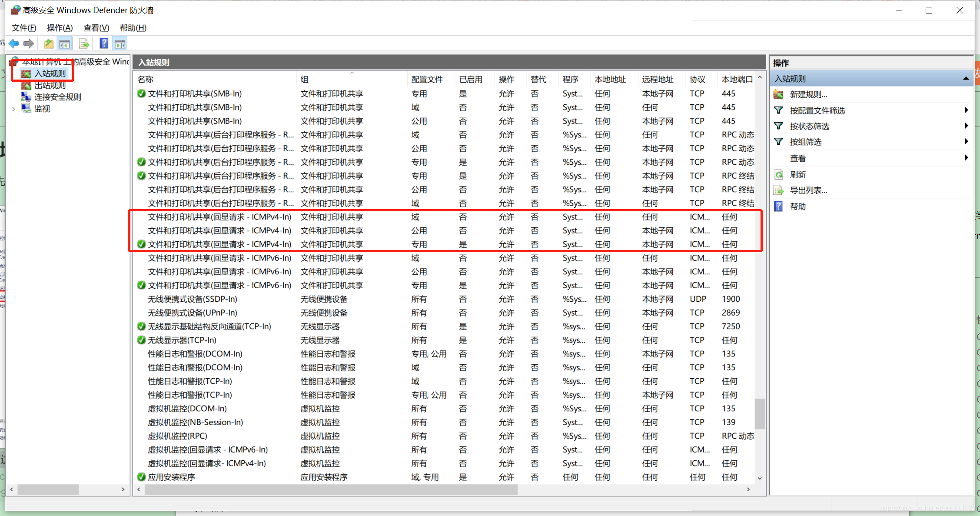
Task: Open the 查看(V) menu
Action: [96, 28]
